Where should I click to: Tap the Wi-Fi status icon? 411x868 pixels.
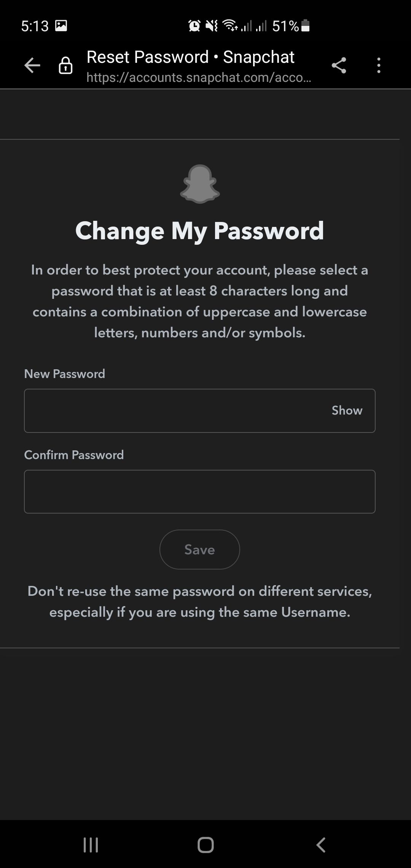point(230,26)
